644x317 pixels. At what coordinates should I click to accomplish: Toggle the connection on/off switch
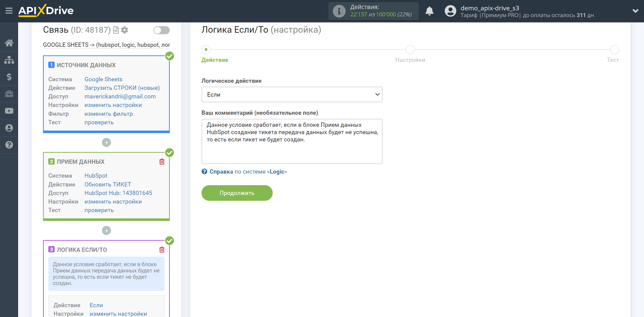coord(162,30)
